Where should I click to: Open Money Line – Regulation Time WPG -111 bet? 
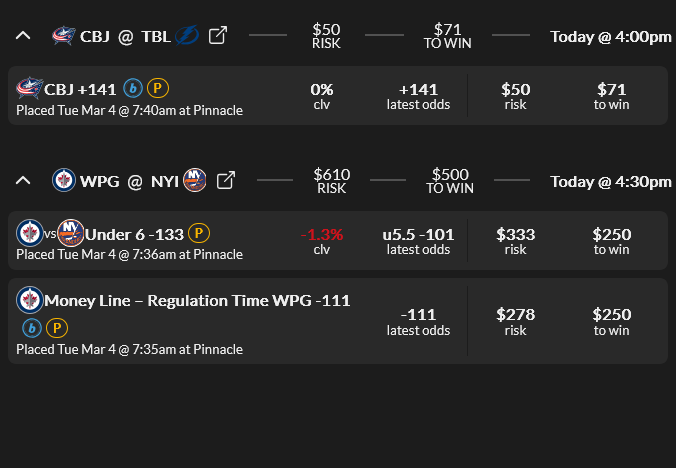pos(197,300)
